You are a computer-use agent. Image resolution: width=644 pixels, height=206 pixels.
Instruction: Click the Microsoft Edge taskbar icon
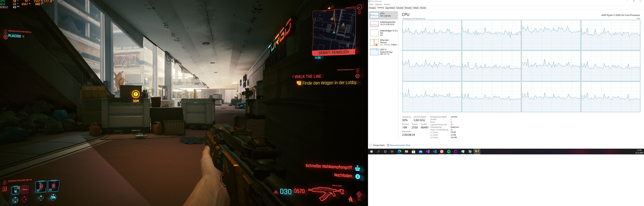coord(399,152)
